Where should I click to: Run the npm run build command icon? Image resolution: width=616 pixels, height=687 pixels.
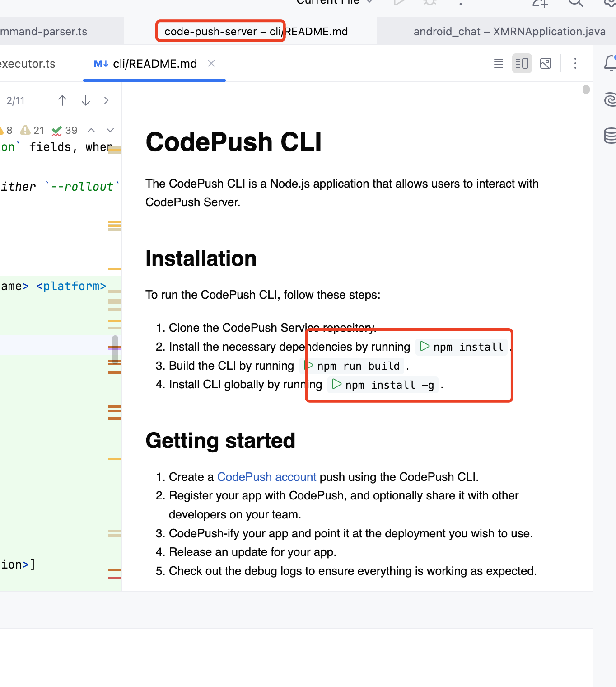[309, 365]
